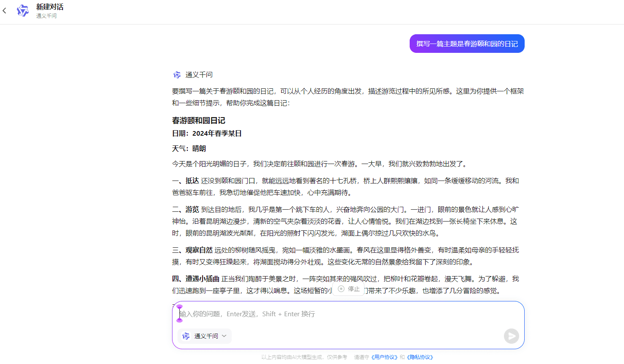Click the send arrow button
The height and width of the screenshot is (364, 624).
(512, 336)
